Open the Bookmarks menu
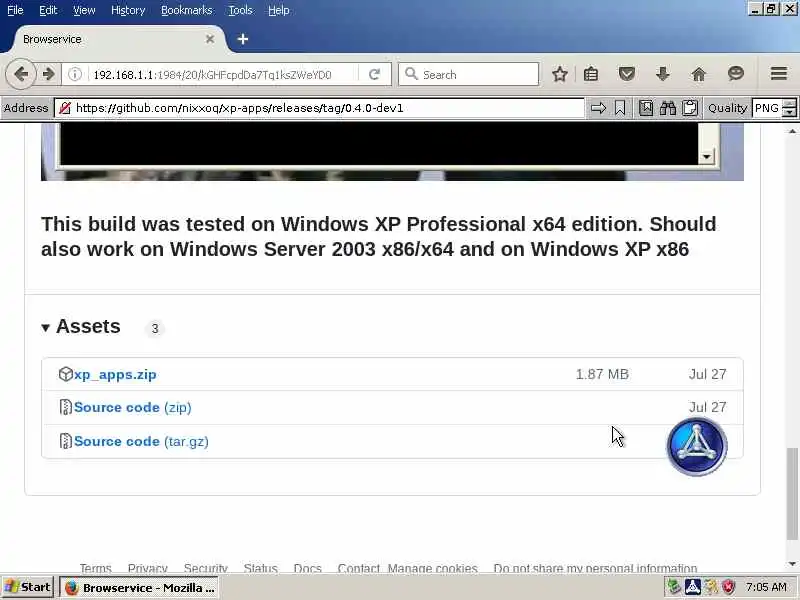Viewport: 800px width, 600px height. (187, 10)
